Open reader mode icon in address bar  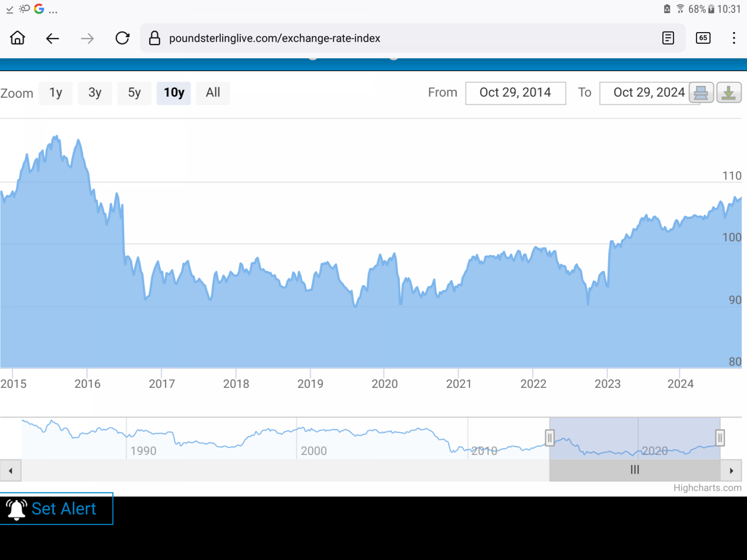pos(668,38)
